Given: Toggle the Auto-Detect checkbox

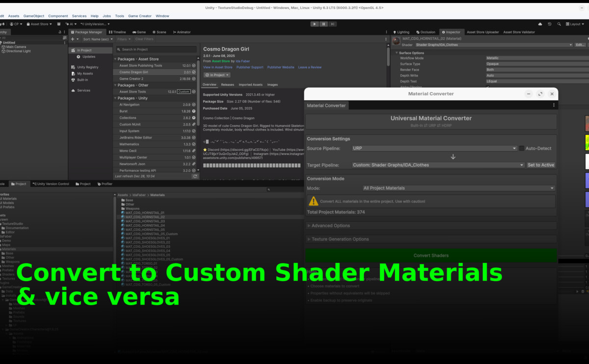Looking at the screenshot, I should [522, 148].
